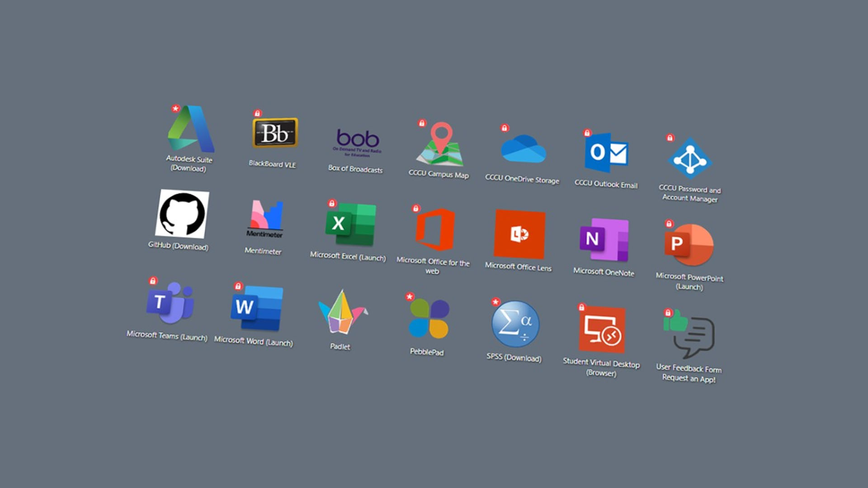868x488 pixels.
Task: Click the "Box of Broadcasts" label
Action: (355, 169)
